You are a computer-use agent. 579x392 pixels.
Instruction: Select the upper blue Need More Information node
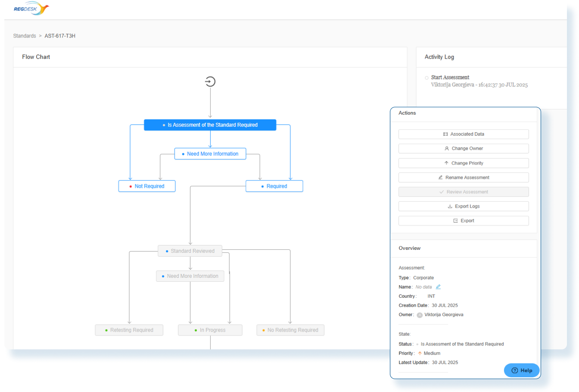(210, 154)
